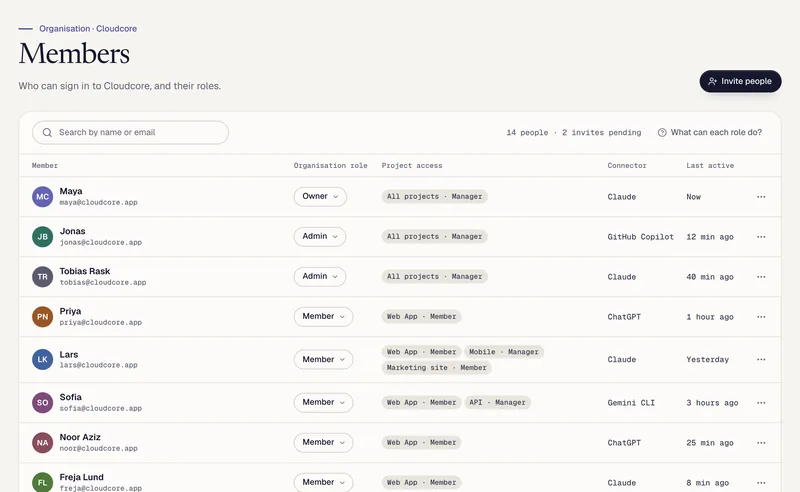
Task: Open the more options menu for Freja Lund
Action: point(761,482)
